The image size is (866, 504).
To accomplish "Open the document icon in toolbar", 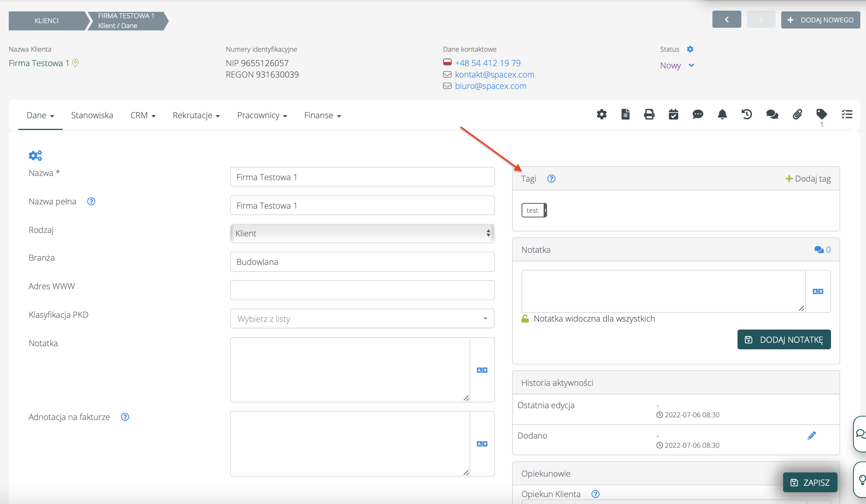I will pyautogui.click(x=625, y=114).
